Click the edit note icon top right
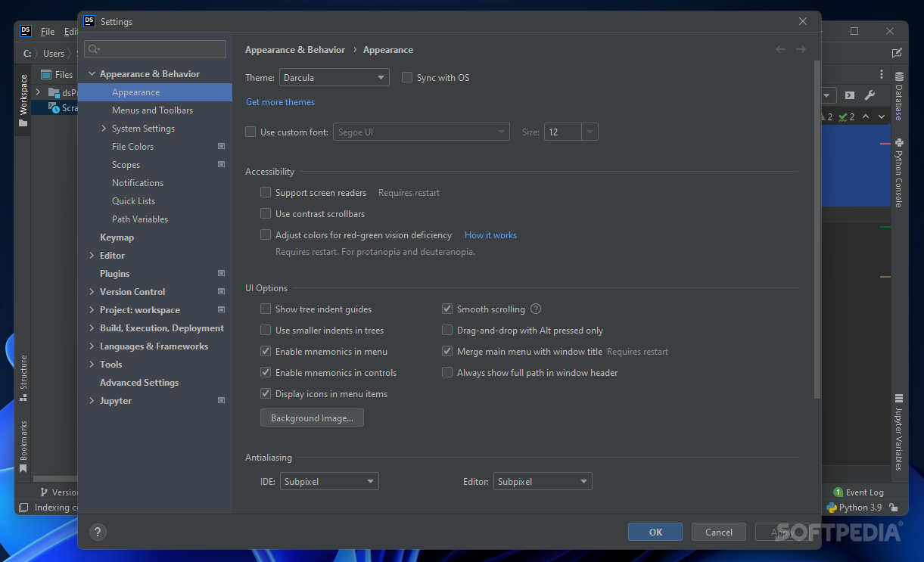This screenshot has height=562, width=924. tap(897, 53)
